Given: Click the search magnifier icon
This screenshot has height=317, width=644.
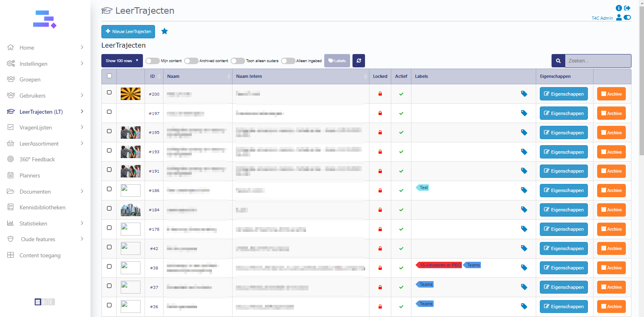Looking at the screenshot, I should pos(558,61).
